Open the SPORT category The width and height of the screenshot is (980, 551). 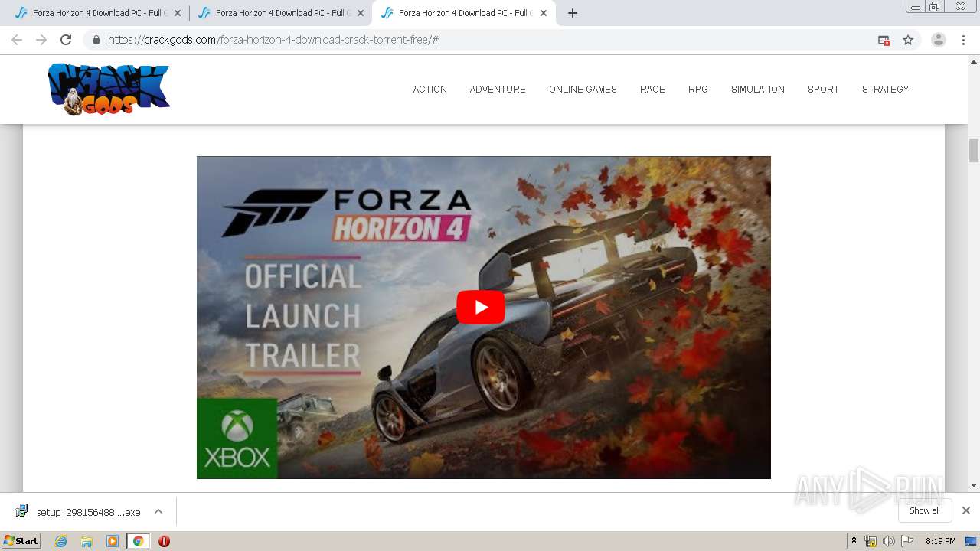[823, 90]
